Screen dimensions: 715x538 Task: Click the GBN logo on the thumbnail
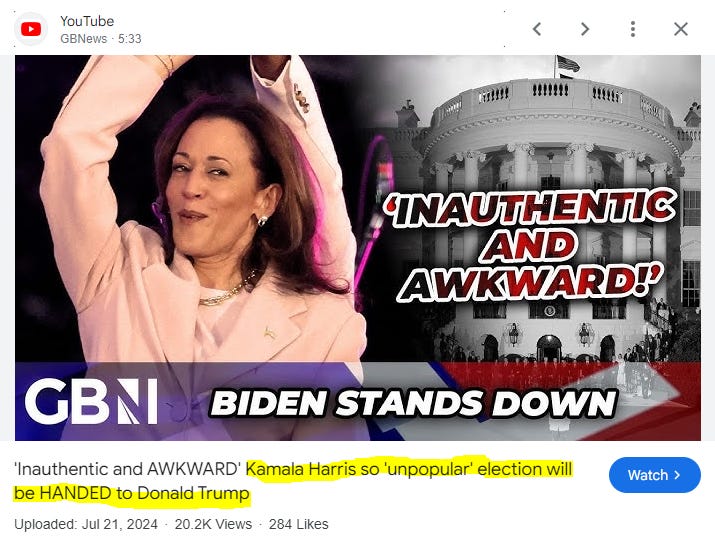pos(91,401)
